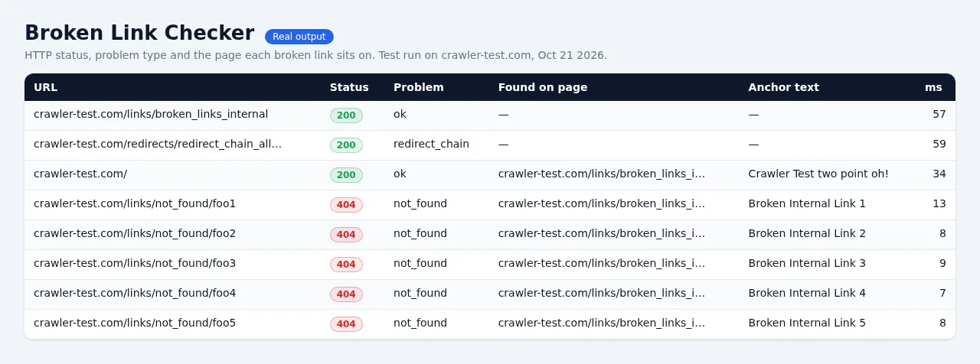Sort by the URL column header
Image resolution: width=980 pixels, height=364 pixels.
pyautogui.click(x=45, y=87)
